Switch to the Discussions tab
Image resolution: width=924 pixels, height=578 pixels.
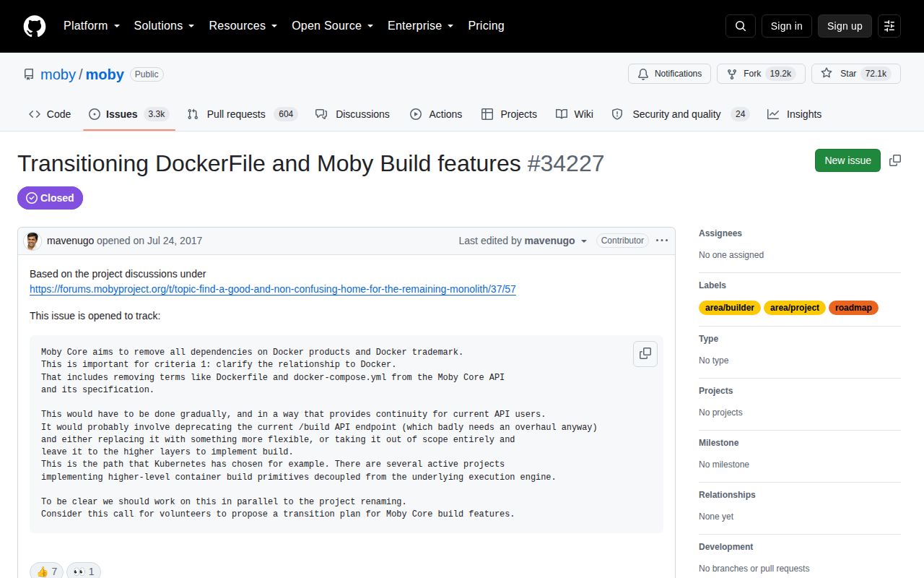coord(352,114)
